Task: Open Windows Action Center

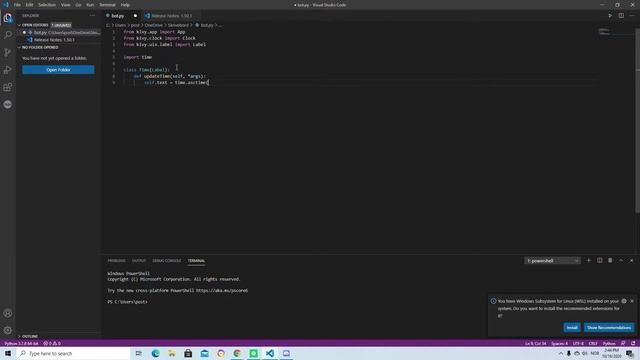Action: coord(630,353)
